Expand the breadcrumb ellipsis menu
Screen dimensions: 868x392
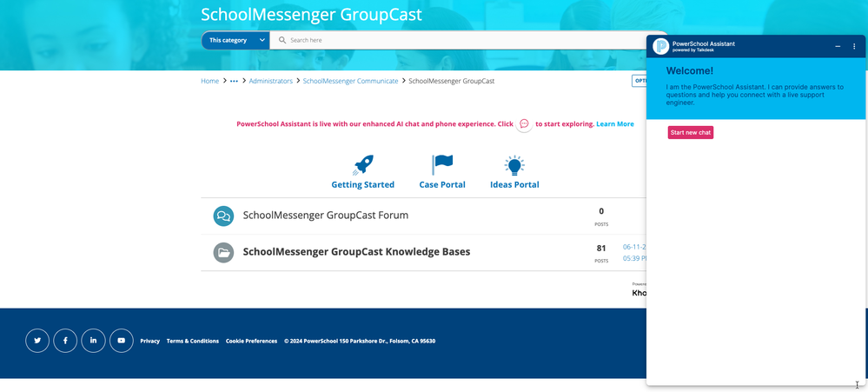tap(234, 81)
